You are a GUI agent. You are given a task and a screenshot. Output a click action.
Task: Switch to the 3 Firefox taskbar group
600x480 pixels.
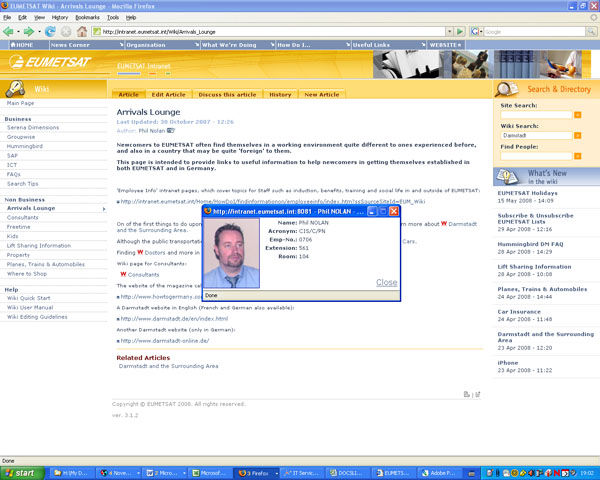coord(256,473)
